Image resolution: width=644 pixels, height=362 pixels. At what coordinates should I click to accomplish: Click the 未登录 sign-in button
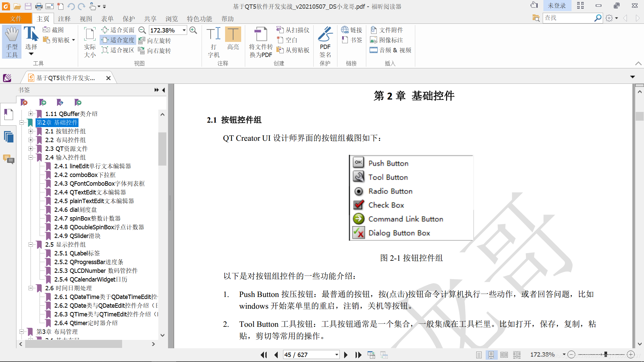pyautogui.click(x=556, y=6)
